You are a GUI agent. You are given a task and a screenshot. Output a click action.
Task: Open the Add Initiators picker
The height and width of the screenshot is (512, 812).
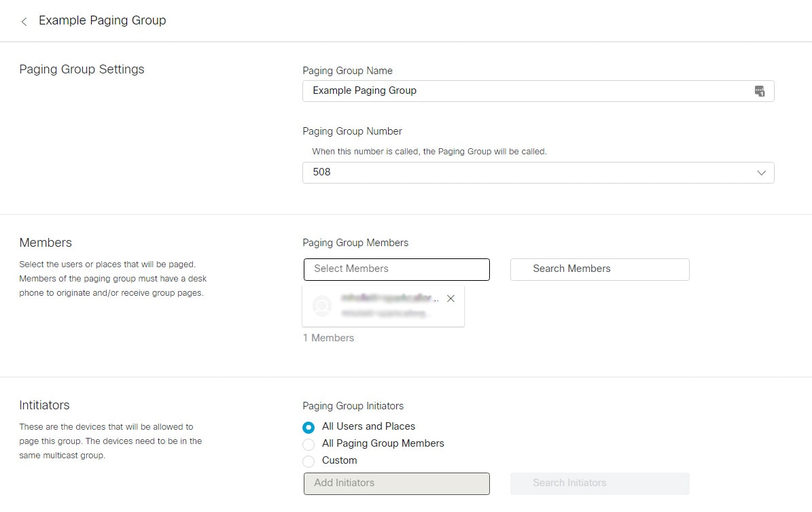coord(396,483)
